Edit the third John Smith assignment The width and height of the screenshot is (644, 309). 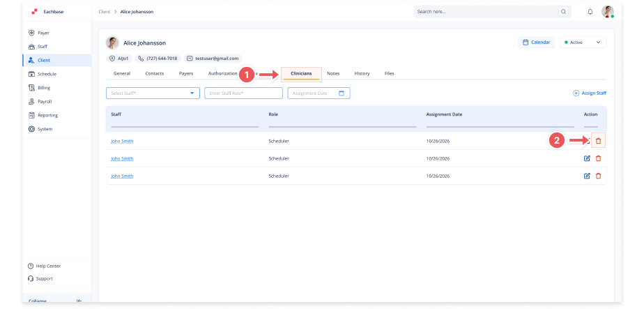click(x=587, y=176)
